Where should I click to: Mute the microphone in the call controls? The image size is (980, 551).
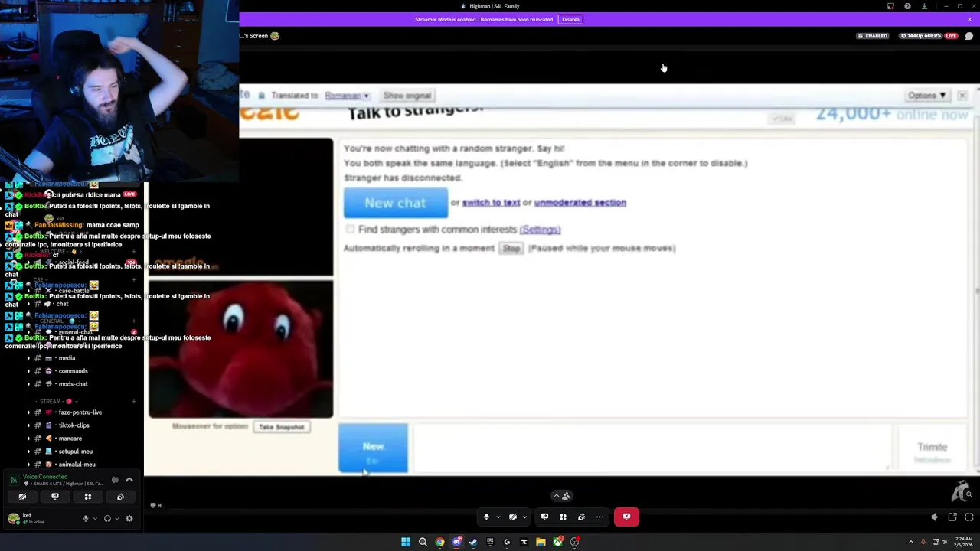486,517
